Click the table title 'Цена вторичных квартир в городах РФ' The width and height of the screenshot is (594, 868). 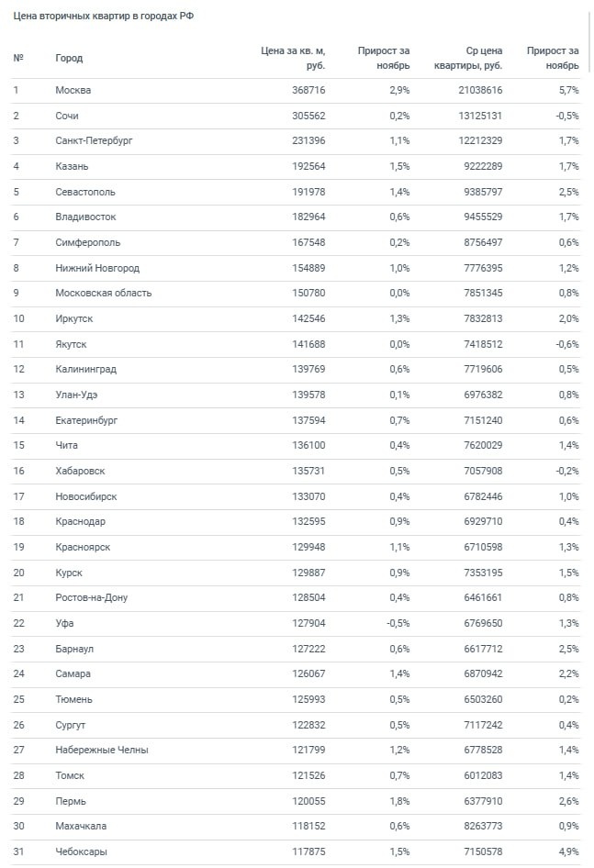(x=103, y=17)
